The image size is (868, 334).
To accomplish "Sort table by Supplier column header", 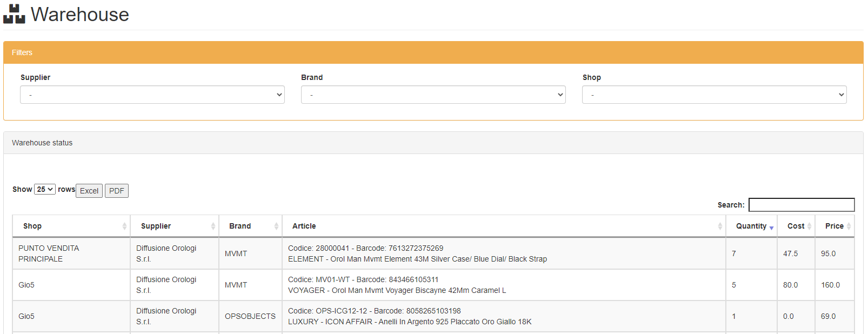I will point(175,226).
